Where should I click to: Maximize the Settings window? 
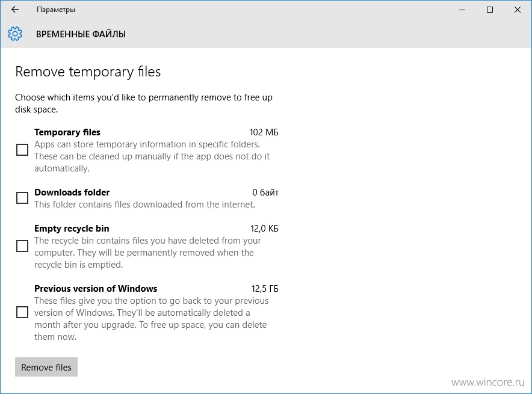pyautogui.click(x=490, y=10)
